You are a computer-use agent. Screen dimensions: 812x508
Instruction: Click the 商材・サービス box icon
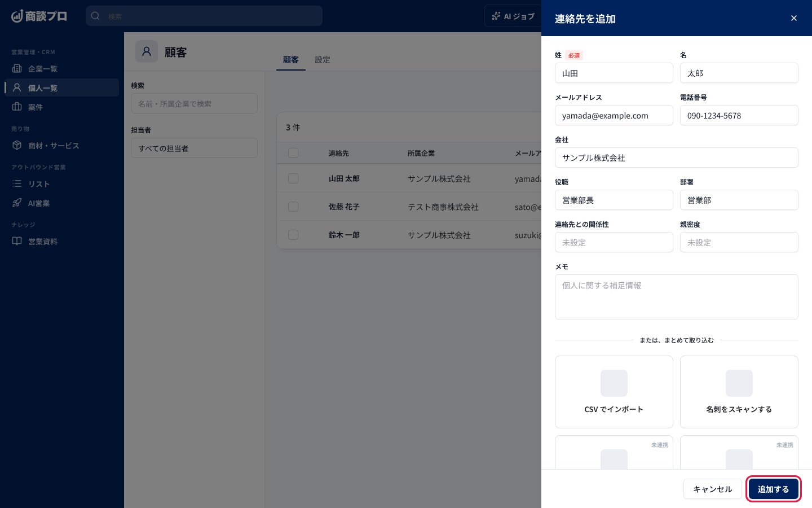pyautogui.click(x=17, y=146)
